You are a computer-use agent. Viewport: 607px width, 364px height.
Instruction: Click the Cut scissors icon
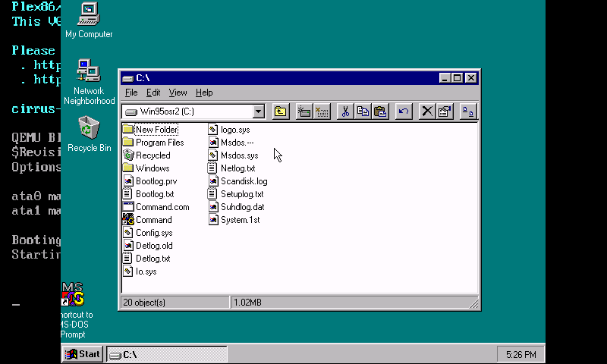pyautogui.click(x=345, y=111)
